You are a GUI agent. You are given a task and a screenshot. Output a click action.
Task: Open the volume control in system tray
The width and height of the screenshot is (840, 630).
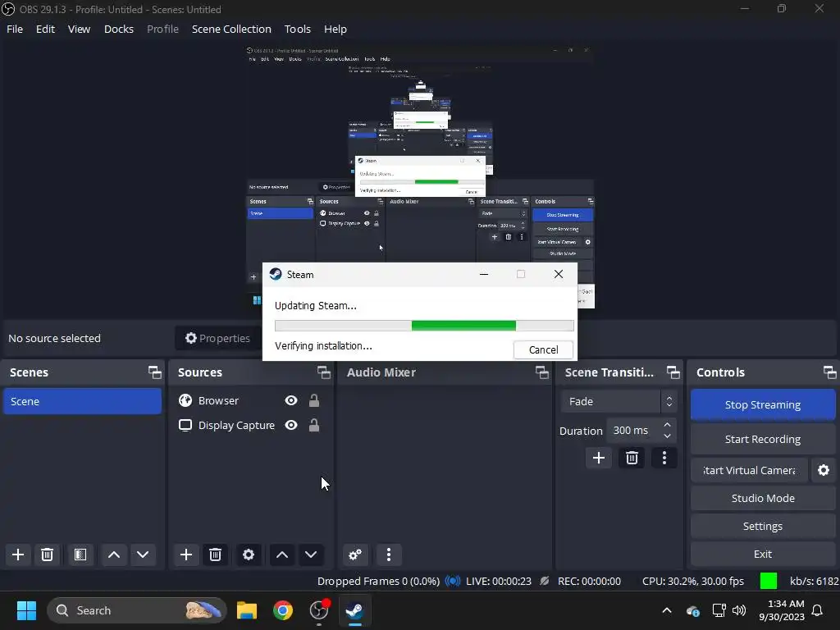pyautogui.click(x=739, y=610)
